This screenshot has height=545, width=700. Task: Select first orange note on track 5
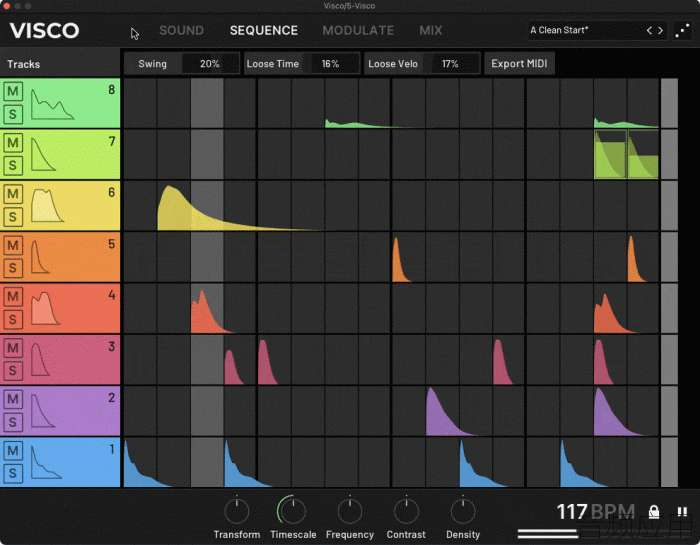[x=400, y=261]
